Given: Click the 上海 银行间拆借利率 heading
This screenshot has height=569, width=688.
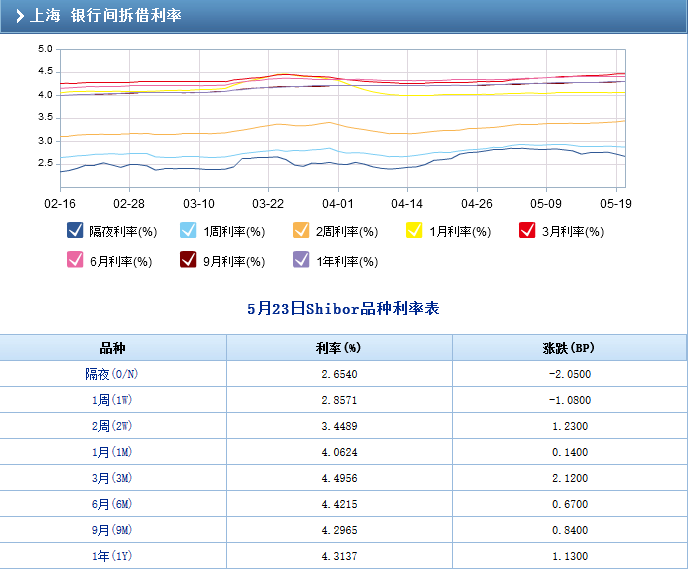Looking at the screenshot, I should [105, 15].
